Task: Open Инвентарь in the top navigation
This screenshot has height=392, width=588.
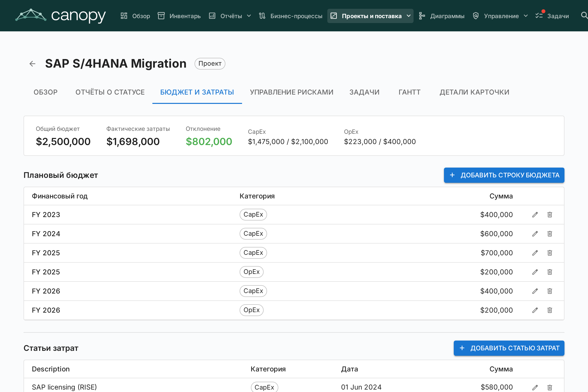Action: click(x=179, y=16)
